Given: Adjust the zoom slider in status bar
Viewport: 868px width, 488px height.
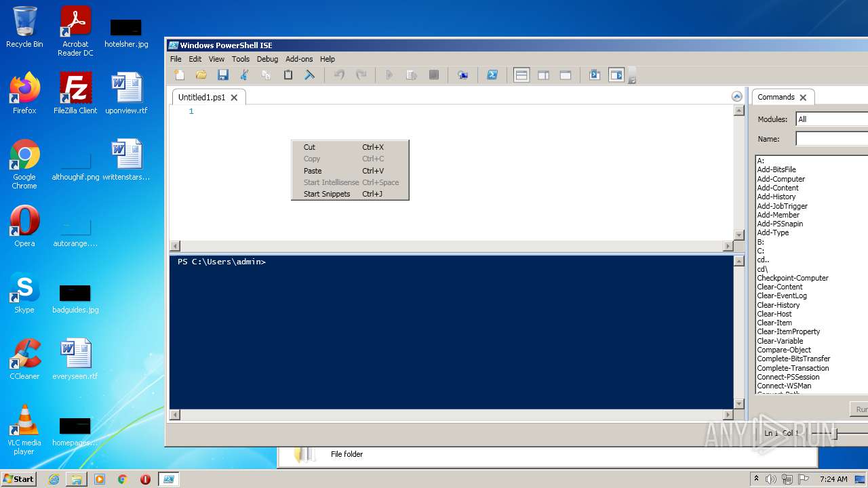Looking at the screenshot, I should click(x=836, y=433).
